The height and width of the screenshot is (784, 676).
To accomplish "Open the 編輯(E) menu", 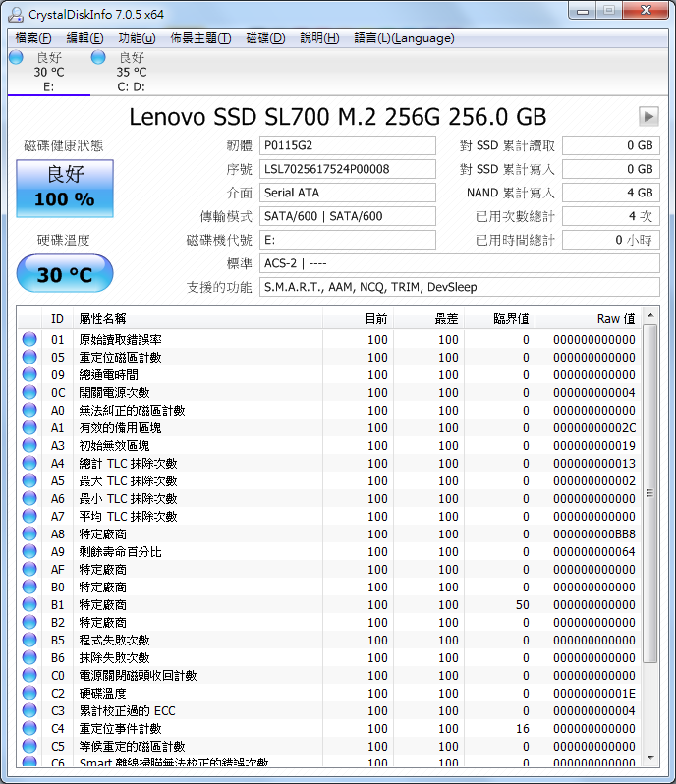I will [85, 38].
